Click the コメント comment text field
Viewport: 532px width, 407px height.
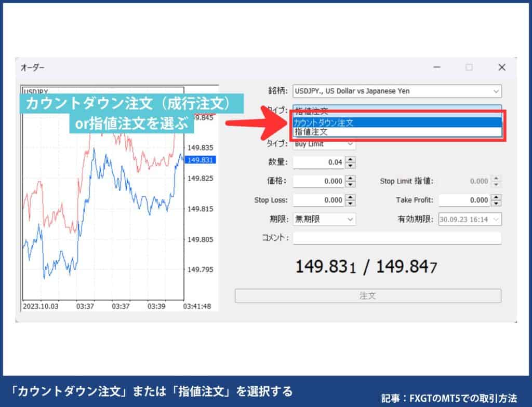click(397, 238)
